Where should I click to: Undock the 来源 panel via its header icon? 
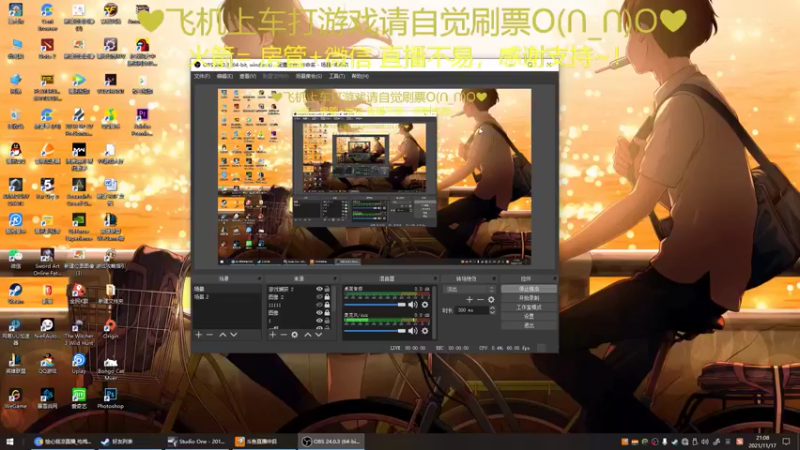(335, 279)
